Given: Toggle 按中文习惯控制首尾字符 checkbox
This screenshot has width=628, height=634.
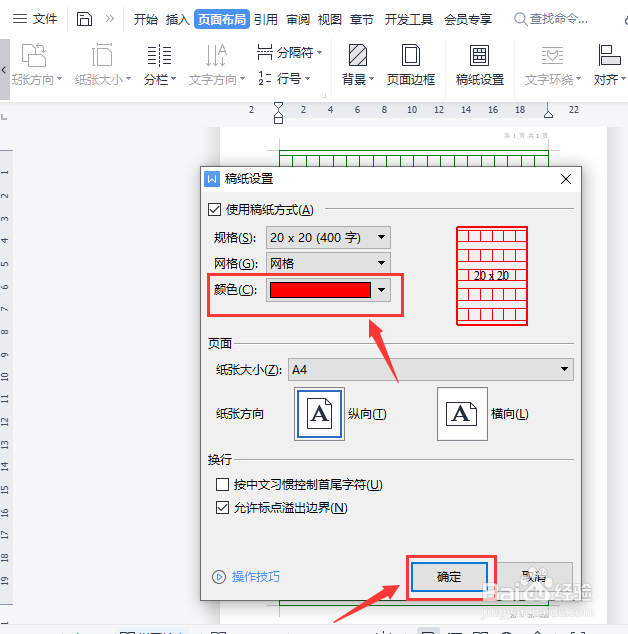Looking at the screenshot, I should [222, 484].
